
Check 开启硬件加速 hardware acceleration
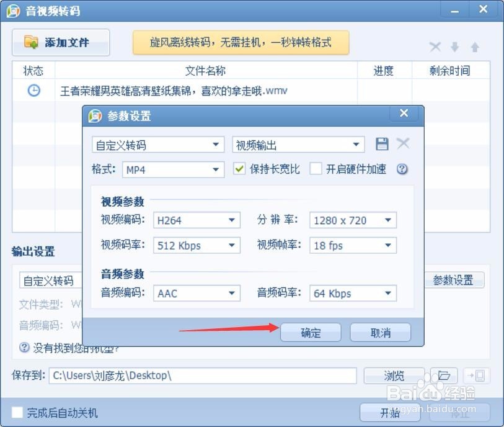pyautogui.click(x=316, y=169)
